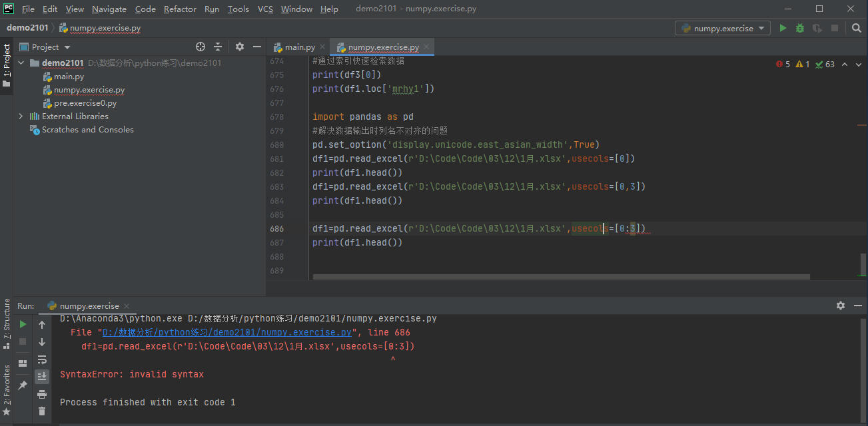Screen dimensions: 868x426
Task: Open the Refactor menu
Action: coord(180,9)
